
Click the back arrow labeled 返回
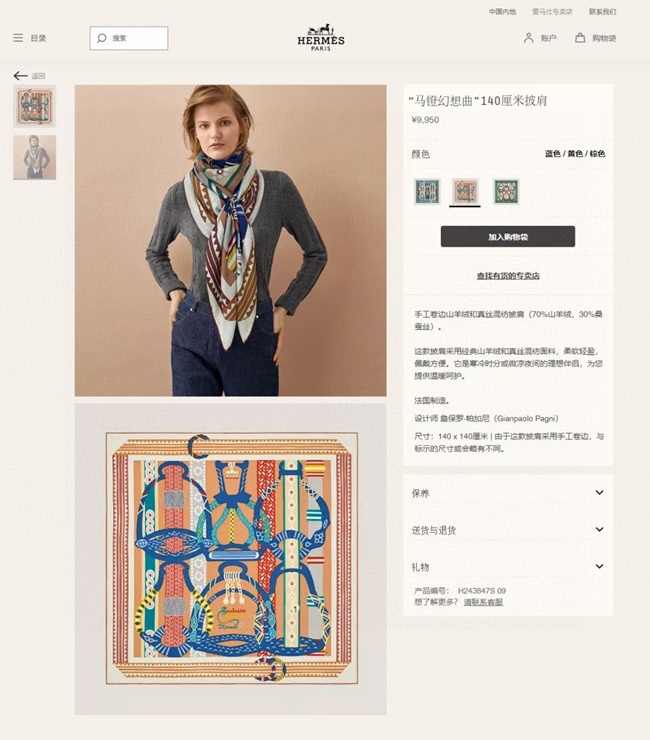pyautogui.click(x=20, y=76)
